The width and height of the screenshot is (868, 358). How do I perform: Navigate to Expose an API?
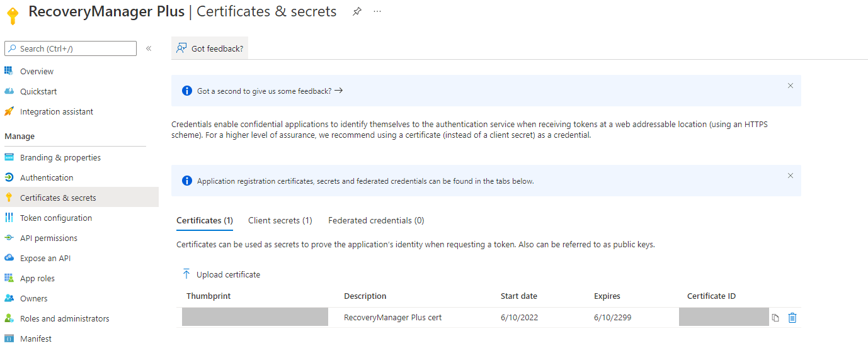tap(45, 258)
